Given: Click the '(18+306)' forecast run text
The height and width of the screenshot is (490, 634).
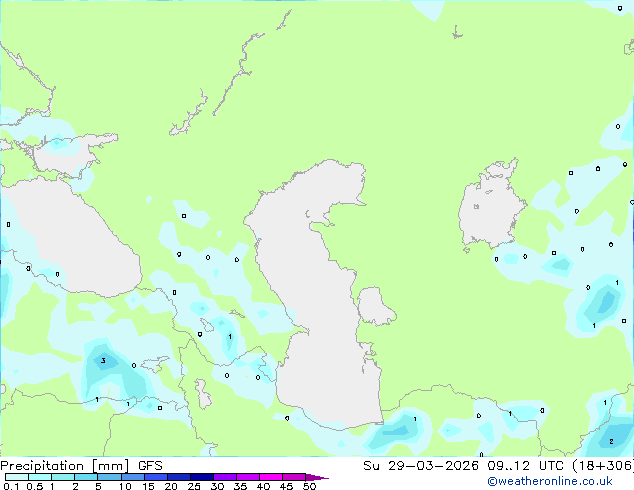Looking at the screenshot, I should pos(603,466).
